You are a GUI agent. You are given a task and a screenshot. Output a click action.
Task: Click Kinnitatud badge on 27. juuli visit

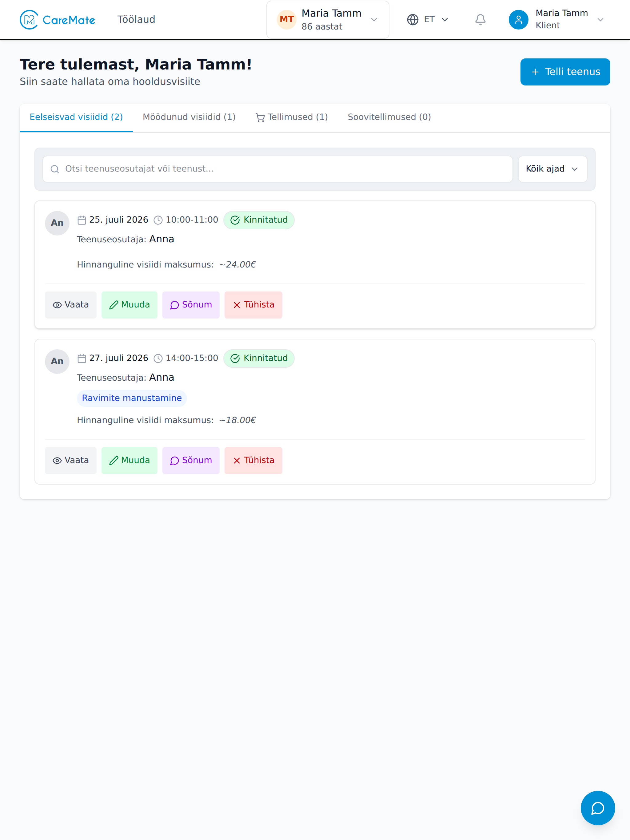pyautogui.click(x=259, y=359)
